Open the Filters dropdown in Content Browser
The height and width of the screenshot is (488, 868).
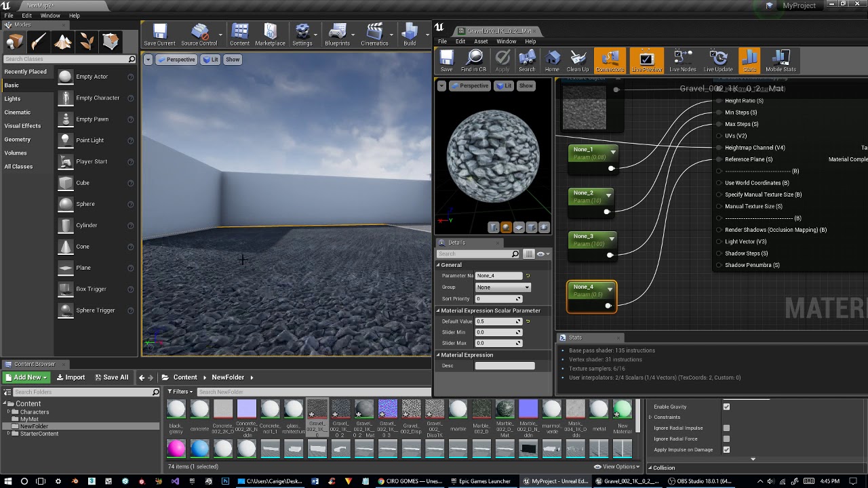(x=180, y=392)
